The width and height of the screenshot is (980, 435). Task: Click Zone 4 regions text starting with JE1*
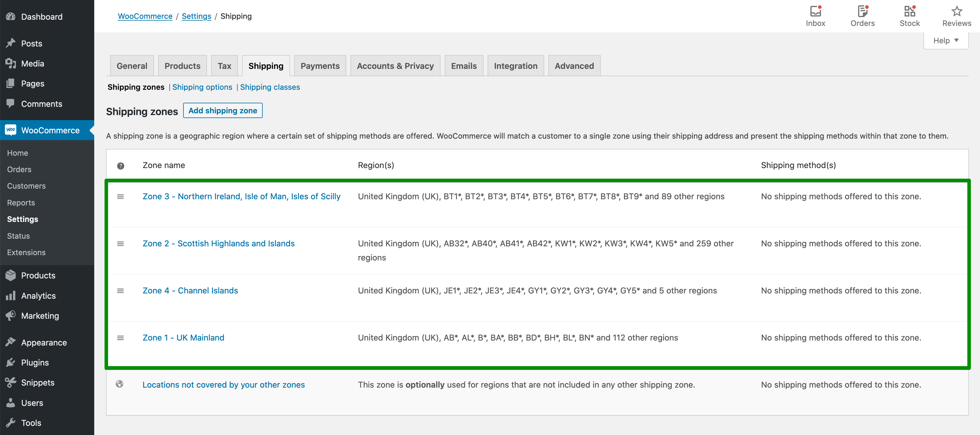pos(537,290)
